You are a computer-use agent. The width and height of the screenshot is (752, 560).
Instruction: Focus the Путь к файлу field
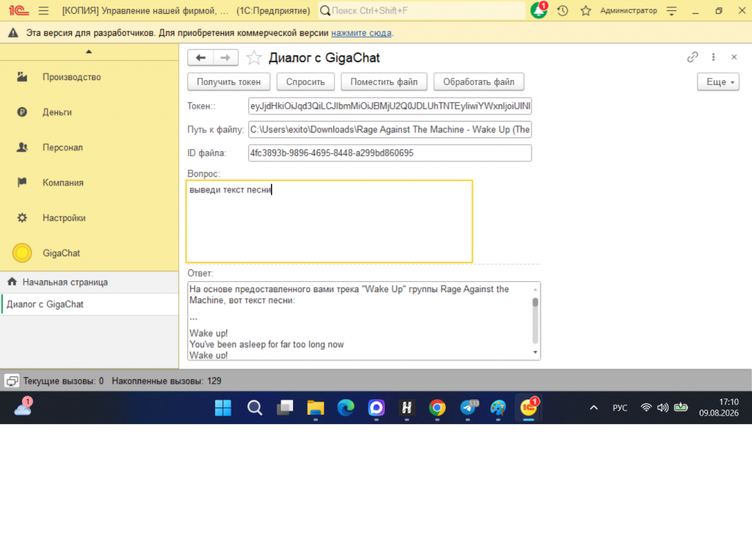390,129
